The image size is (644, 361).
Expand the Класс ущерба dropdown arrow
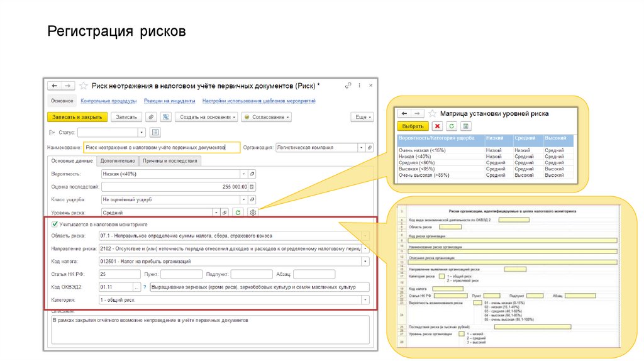pyautogui.click(x=243, y=199)
